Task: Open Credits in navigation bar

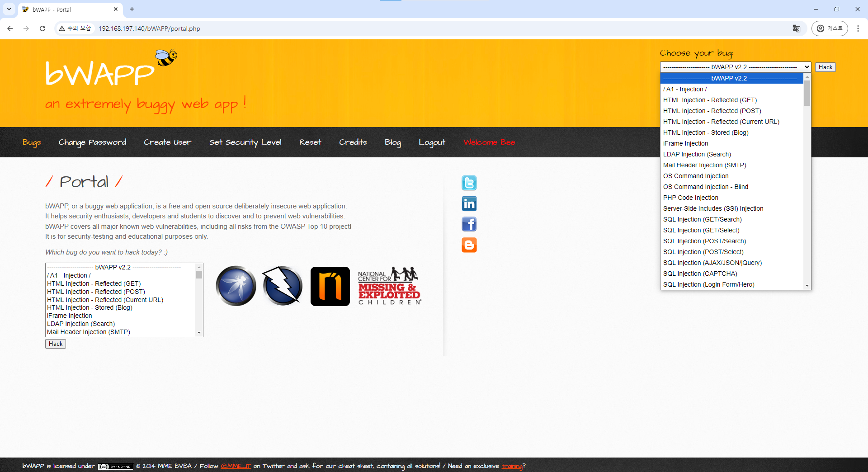Action: [x=353, y=142]
